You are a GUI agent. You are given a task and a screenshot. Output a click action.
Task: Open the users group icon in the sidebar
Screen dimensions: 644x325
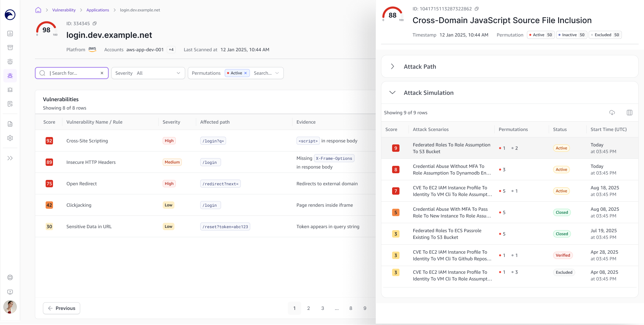tap(10, 62)
